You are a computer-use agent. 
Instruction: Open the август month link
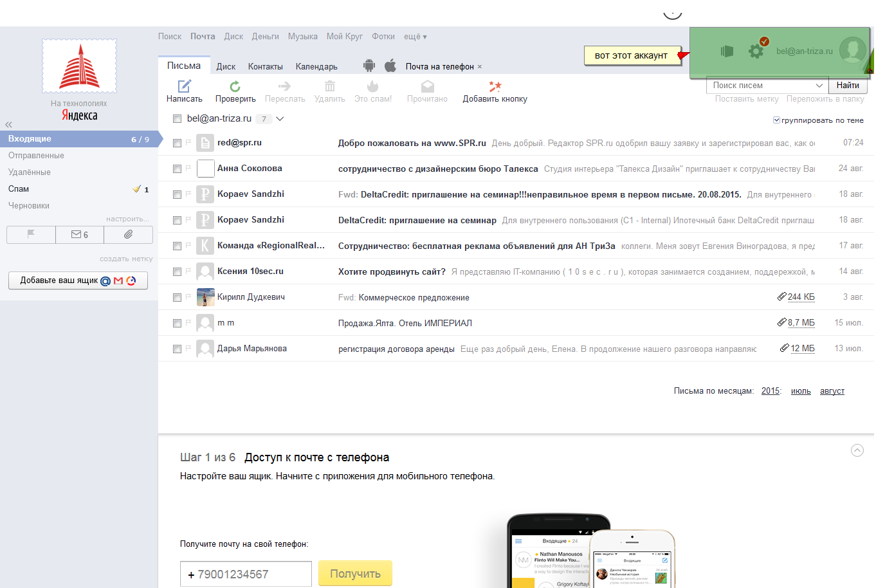[x=832, y=390]
